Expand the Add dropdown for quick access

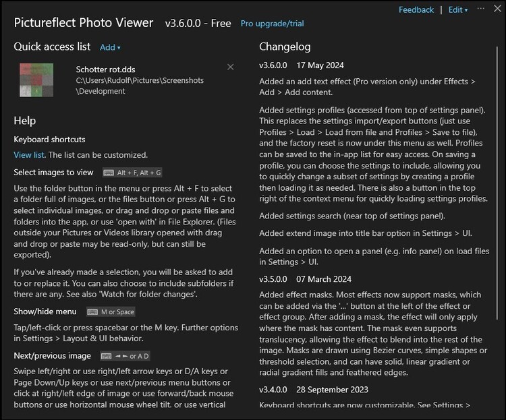110,47
